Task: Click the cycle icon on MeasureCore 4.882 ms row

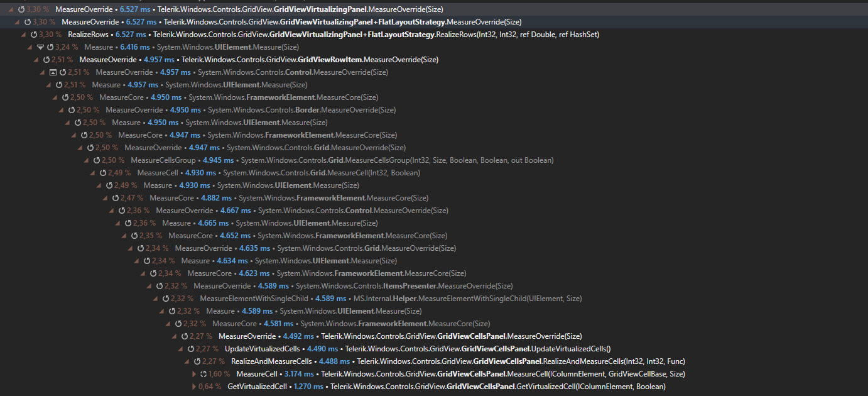Action: [116, 198]
